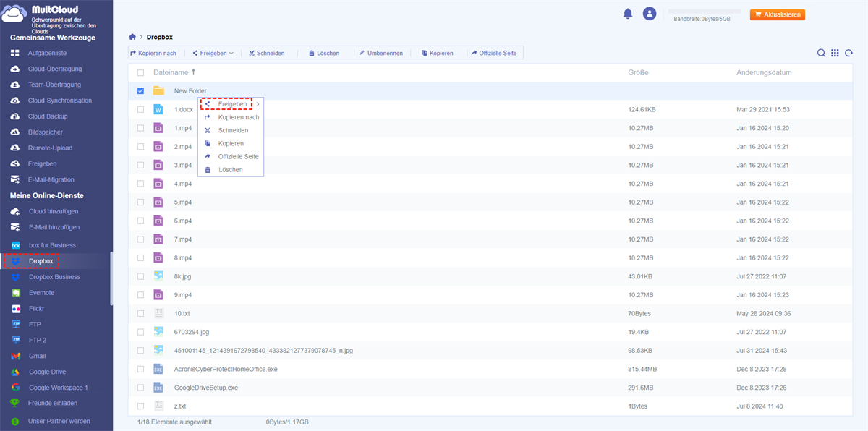Select Löschen in the context menu

click(x=231, y=170)
